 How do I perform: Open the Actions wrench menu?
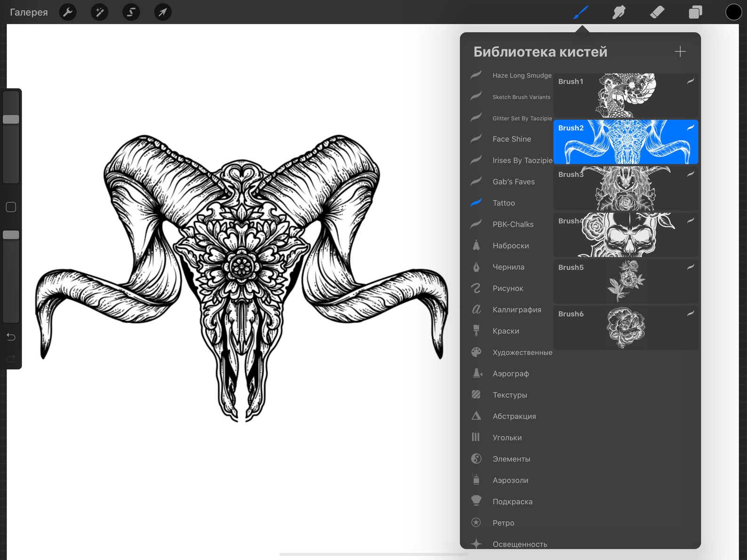coord(68,12)
